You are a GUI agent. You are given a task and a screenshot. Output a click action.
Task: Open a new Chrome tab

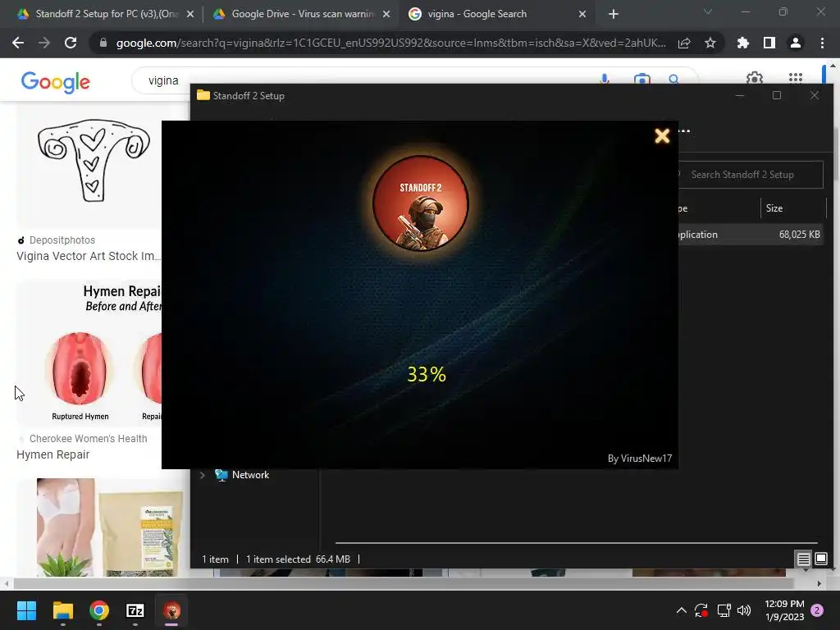[614, 15]
